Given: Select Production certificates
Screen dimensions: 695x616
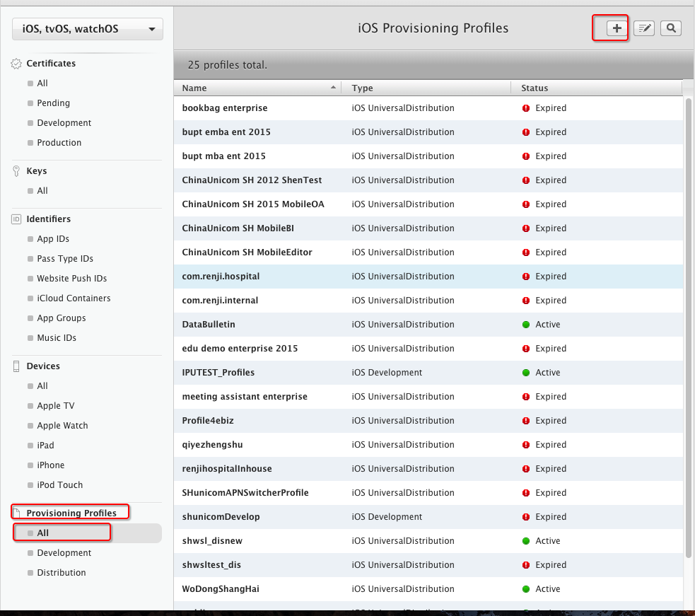Looking at the screenshot, I should [59, 143].
